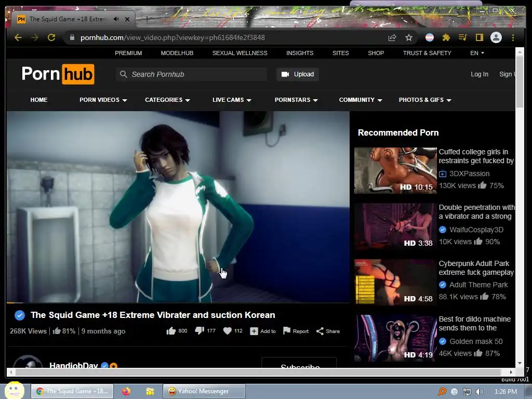Viewport: 532px width, 399px height.
Task: Open the Golden mask 50 channel link
Action: (476, 341)
